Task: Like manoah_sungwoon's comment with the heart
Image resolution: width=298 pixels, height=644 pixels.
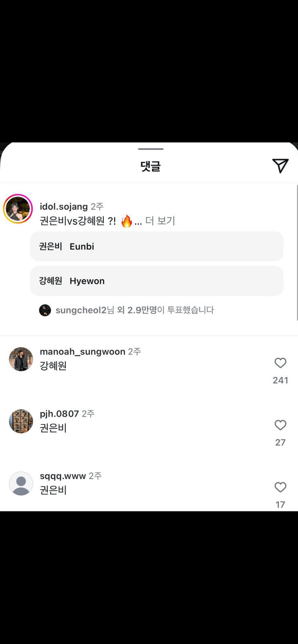Action: (280, 363)
